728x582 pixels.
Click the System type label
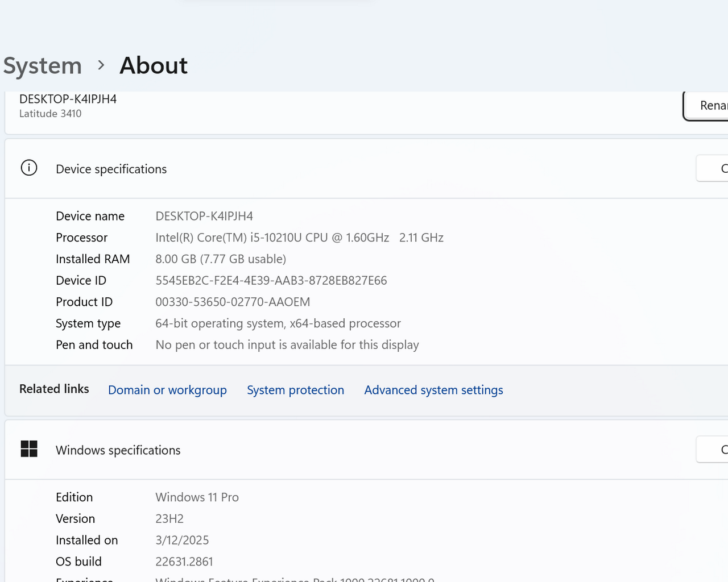[88, 323]
